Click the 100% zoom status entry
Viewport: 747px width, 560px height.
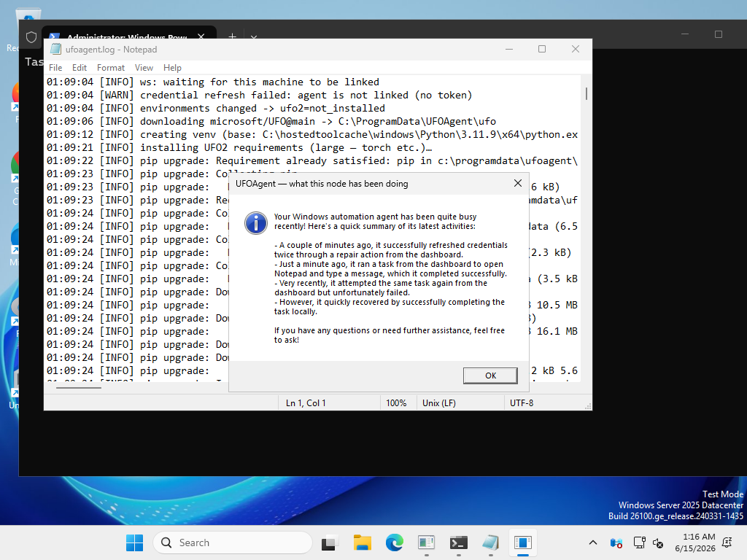pyautogui.click(x=396, y=402)
